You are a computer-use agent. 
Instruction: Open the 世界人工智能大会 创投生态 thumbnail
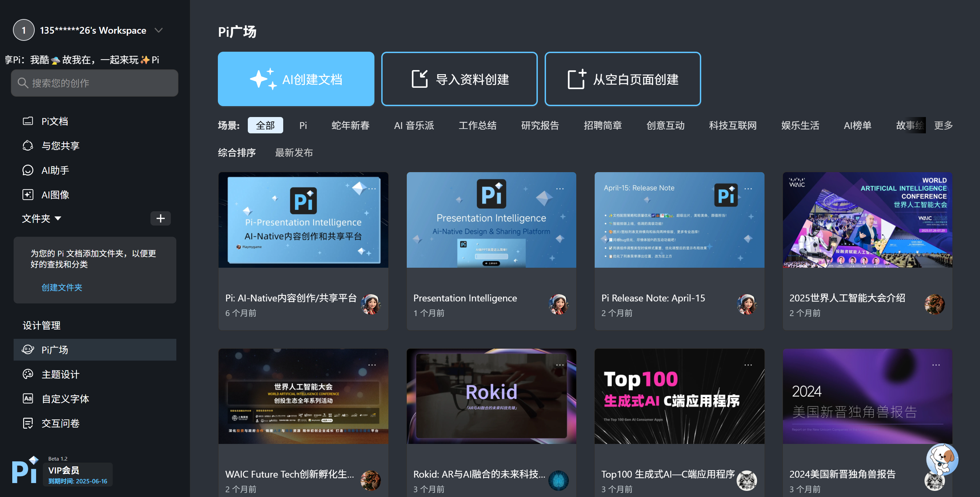point(303,396)
